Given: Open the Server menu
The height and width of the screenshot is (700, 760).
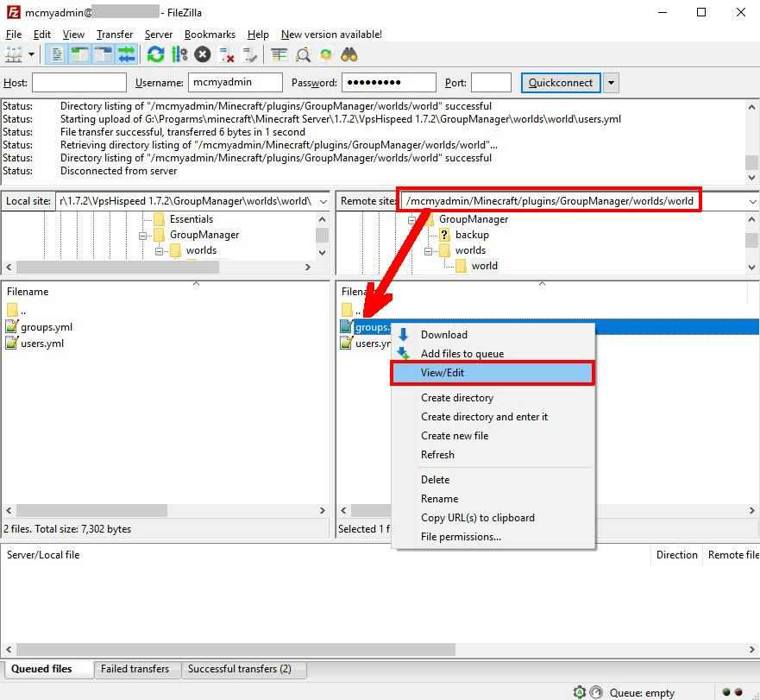Looking at the screenshot, I should pyautogui.click(x=159, y=35).
